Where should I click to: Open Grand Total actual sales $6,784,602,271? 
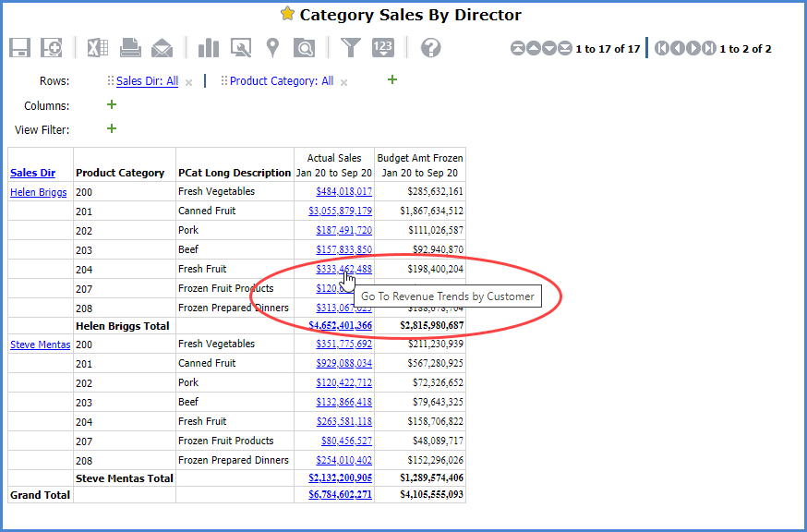pos(340,495)
